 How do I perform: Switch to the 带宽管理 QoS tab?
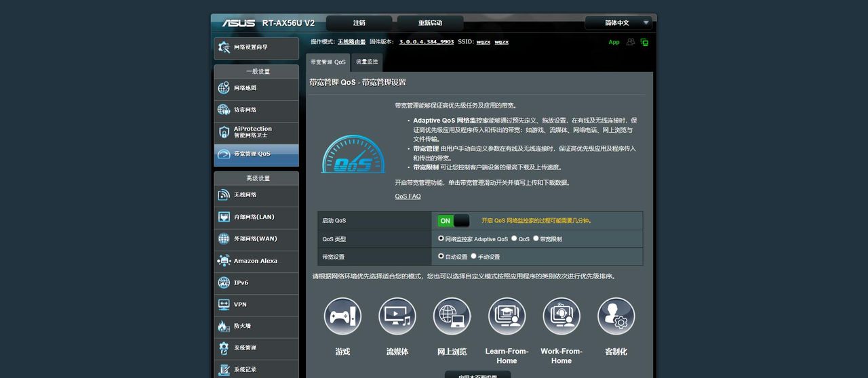[x=328, y=62]
